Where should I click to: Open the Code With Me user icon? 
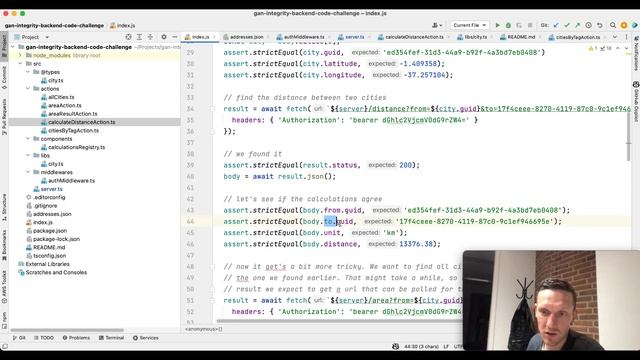coord(437,25)
